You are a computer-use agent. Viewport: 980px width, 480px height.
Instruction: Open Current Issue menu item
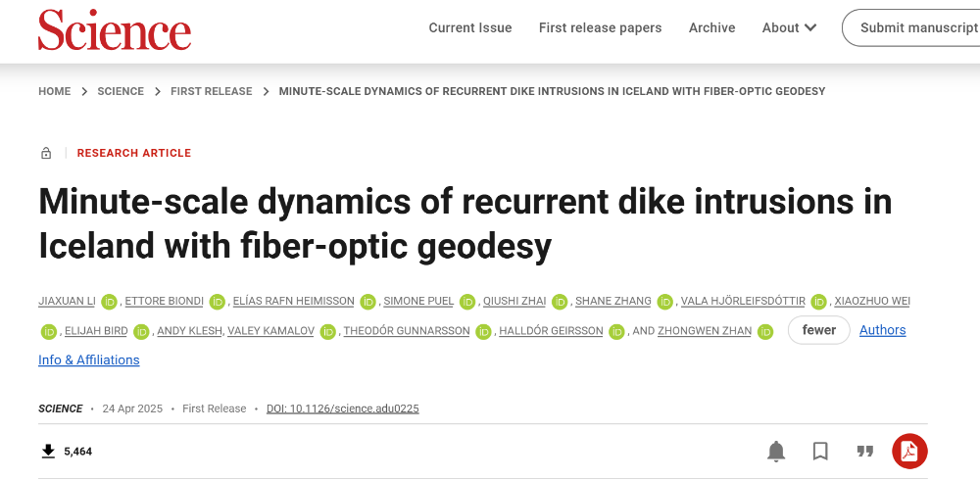coord(470,27)
